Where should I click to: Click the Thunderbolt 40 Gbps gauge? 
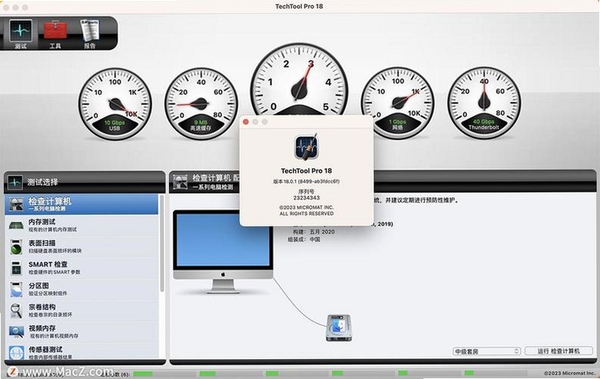[x=484, y=103]
